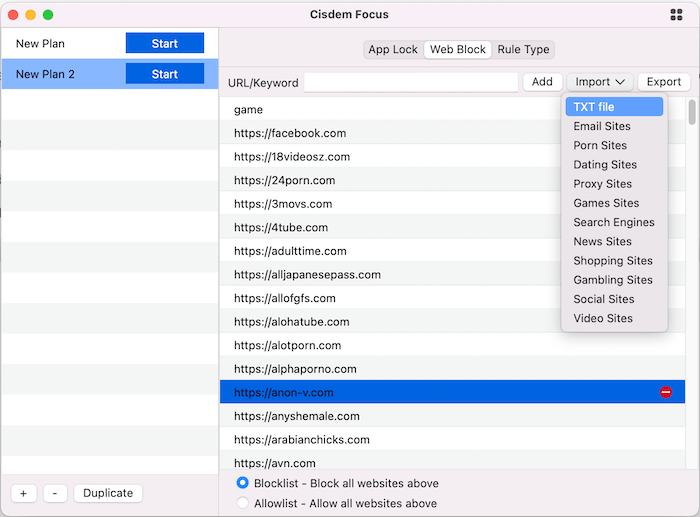The width and height of the screenshot is (700, 517).
Task: Click the website list vertical scrollbar
Action: point(692,112)
